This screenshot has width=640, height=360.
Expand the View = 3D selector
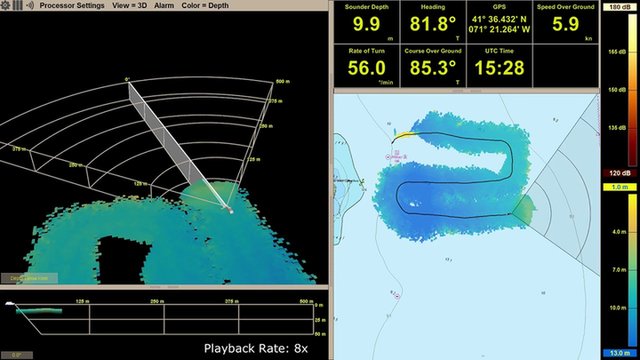(129, 5)
